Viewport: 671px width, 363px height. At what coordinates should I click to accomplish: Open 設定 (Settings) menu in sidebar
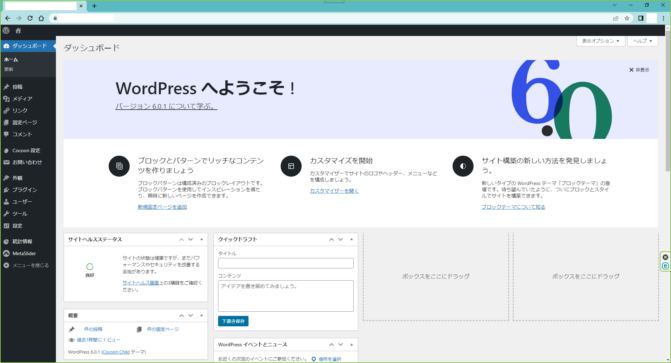(x=28, y=226)
